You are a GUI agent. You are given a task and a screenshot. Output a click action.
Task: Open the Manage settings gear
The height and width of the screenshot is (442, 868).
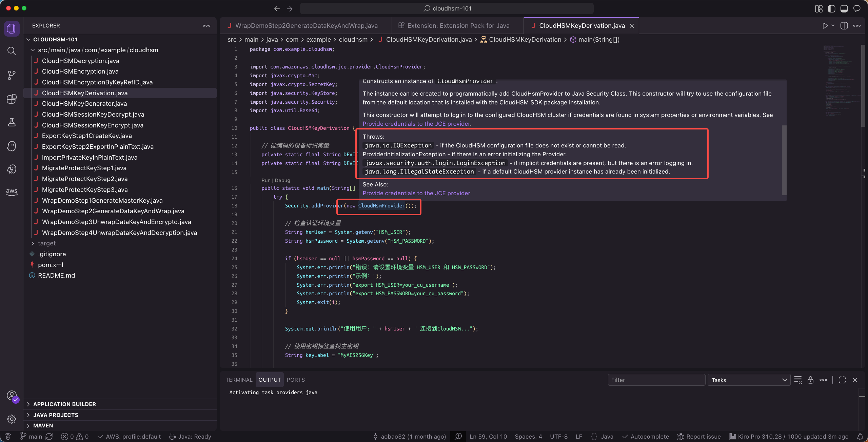click(12, 419)
